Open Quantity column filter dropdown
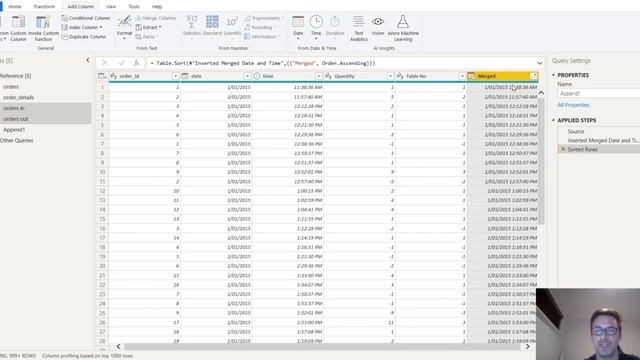 click(390, 76)
